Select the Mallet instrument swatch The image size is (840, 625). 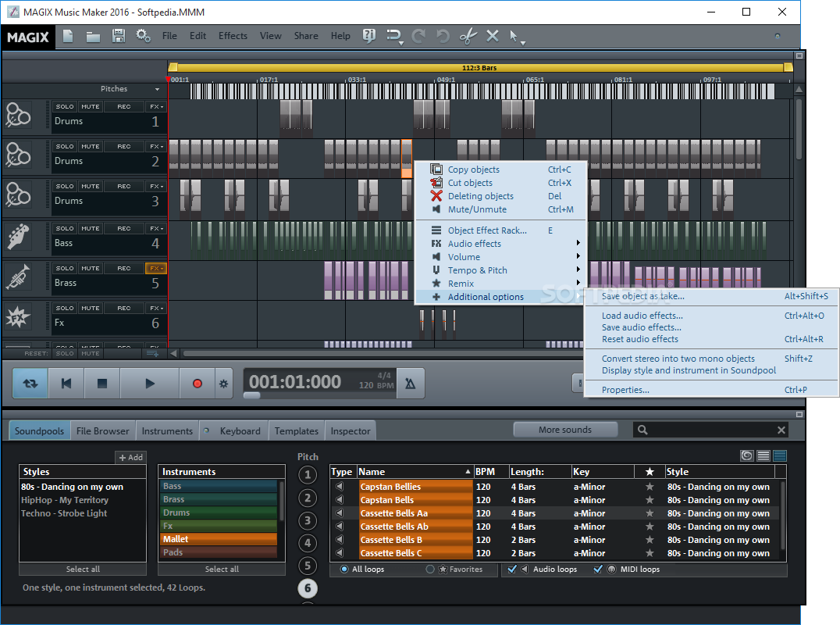click(219, 539)
